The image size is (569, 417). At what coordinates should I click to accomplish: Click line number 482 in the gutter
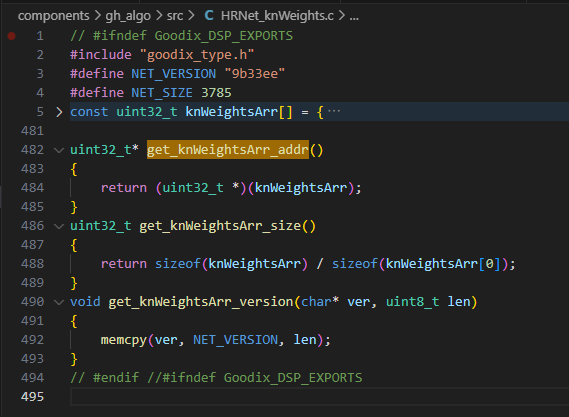pyautogui.click(x=32, y=150)
